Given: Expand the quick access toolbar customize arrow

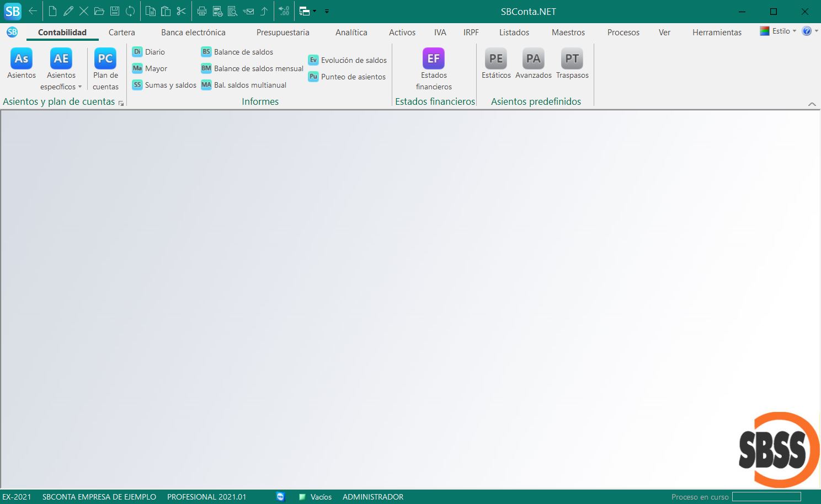Looking at the screenshot, I should [x=327, y=11].
